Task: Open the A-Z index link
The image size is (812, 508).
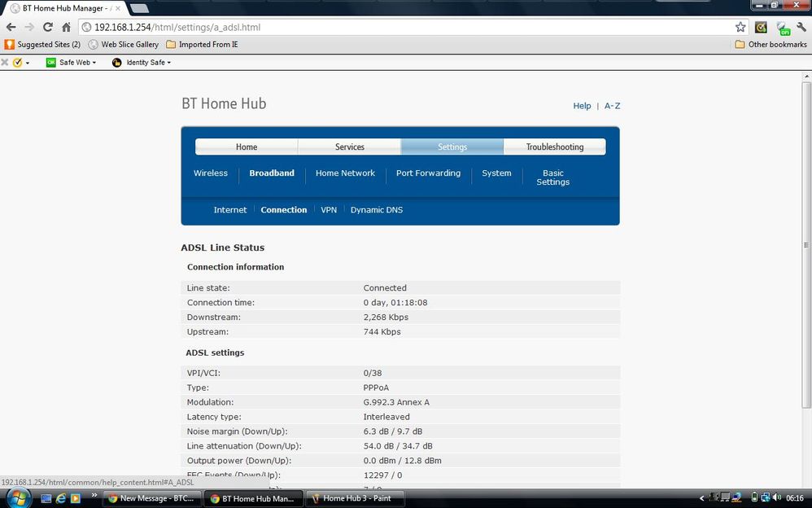Action: [x=612, y=106]
